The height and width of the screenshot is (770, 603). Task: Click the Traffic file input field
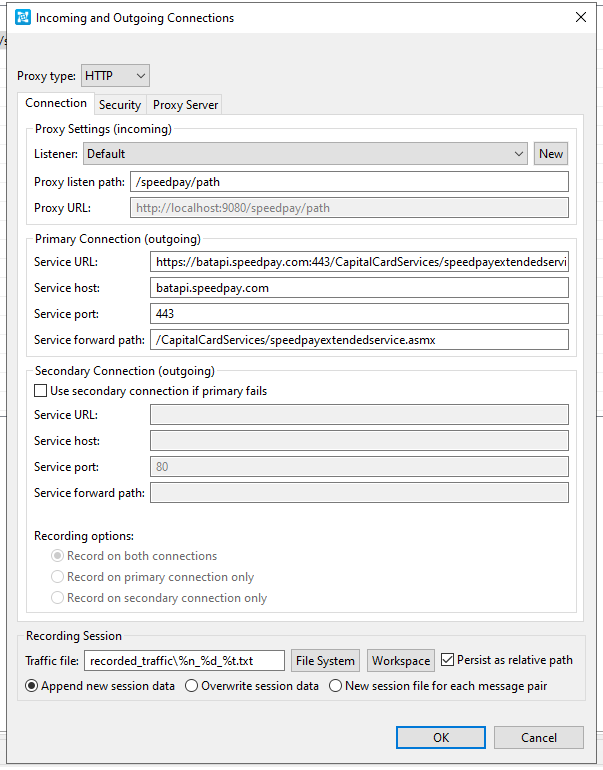coord(185,660)
